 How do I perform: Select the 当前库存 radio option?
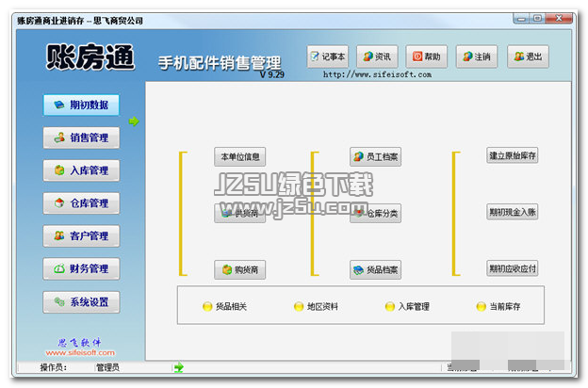click(x=482, y=307)
